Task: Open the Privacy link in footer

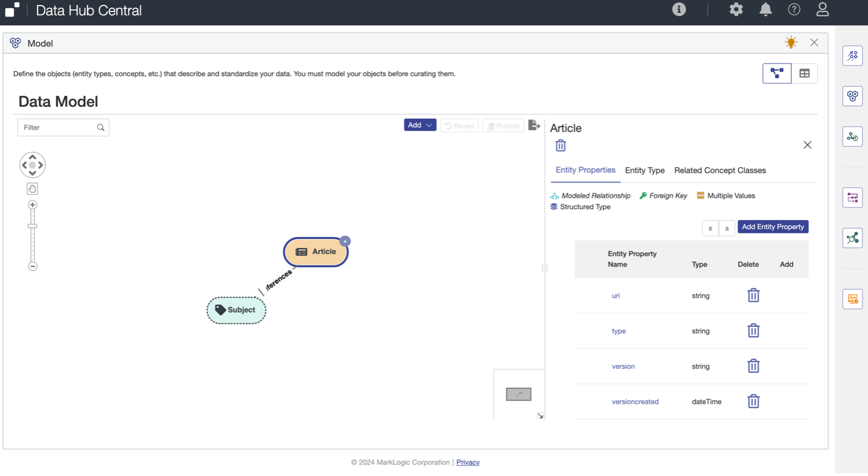Action: coord(467,462)
